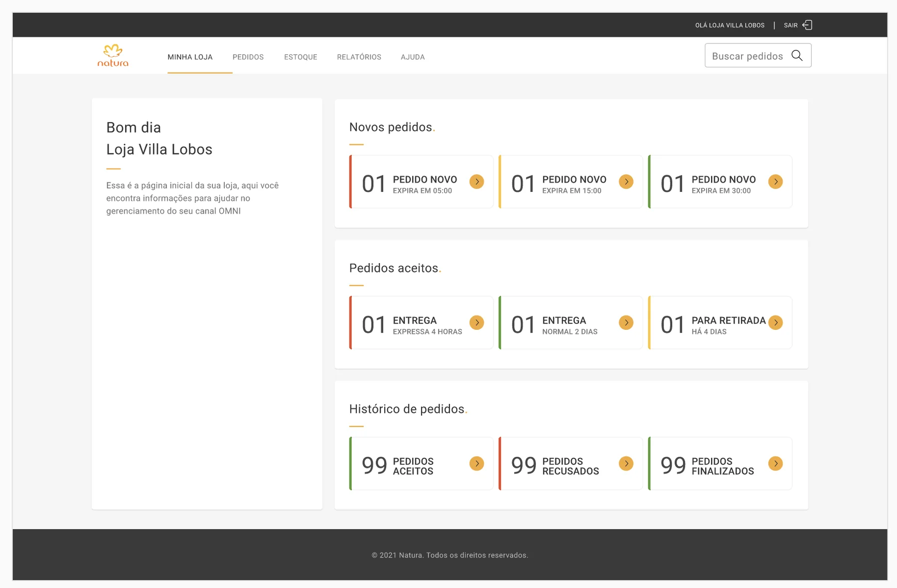Open Pedidos Finalizados history arrow
The height and width of the screenshot is (588, 897).
775,463
